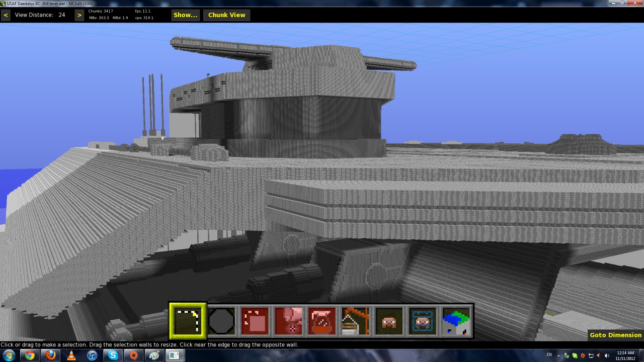Activate the spherical Brush tool
This screenshot has height=362, width=644.
coord(221,320)
